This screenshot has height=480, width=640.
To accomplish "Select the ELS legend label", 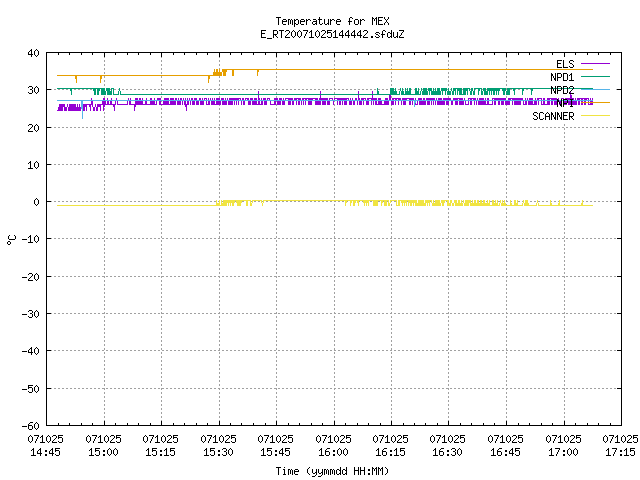I will 565,64.
